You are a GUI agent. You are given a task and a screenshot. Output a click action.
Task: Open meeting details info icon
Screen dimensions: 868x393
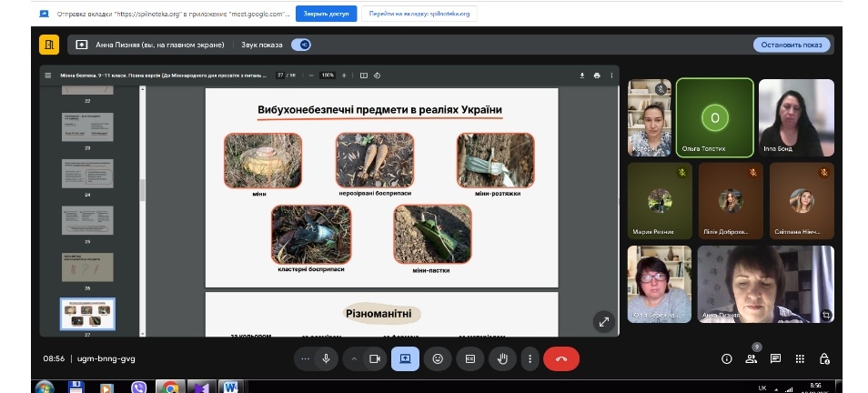726,358
